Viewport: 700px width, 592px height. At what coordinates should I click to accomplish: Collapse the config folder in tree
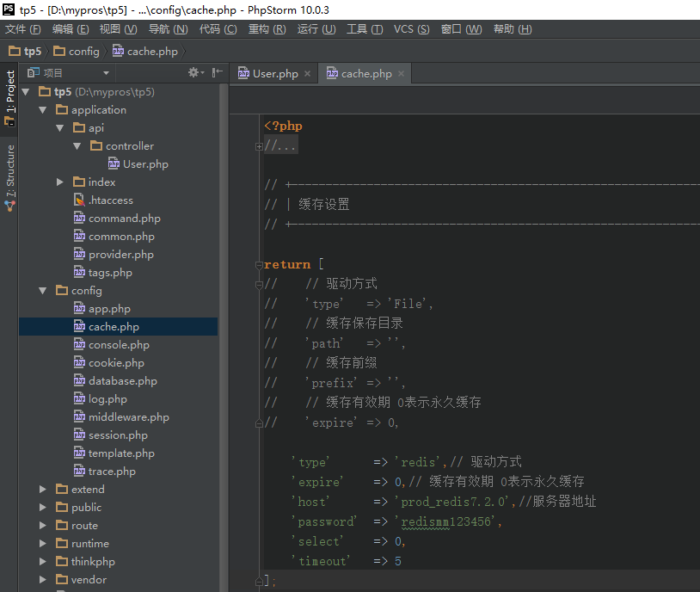tap(43, 291)
